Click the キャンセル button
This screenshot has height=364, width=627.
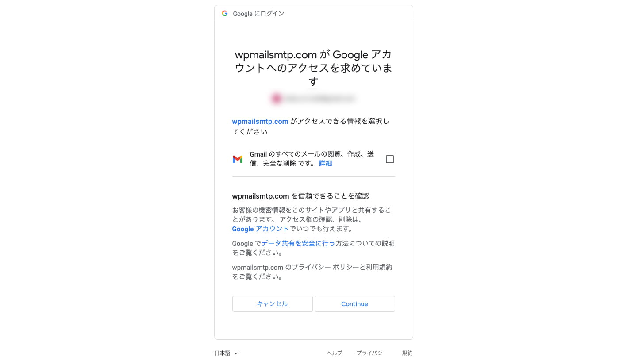pos(272,304)
